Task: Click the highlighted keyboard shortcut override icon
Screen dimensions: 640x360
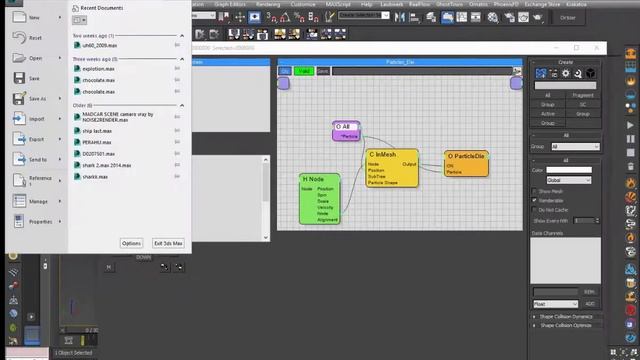Action: [255, 17]
